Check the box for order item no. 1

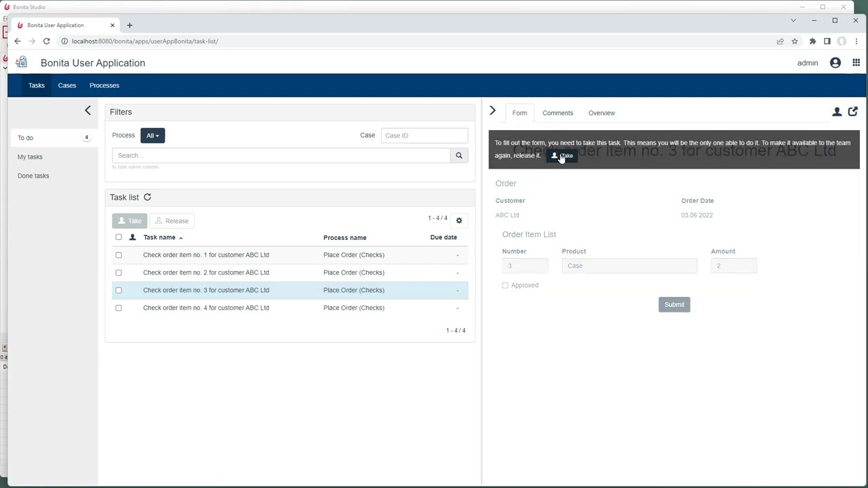point(119,255)
